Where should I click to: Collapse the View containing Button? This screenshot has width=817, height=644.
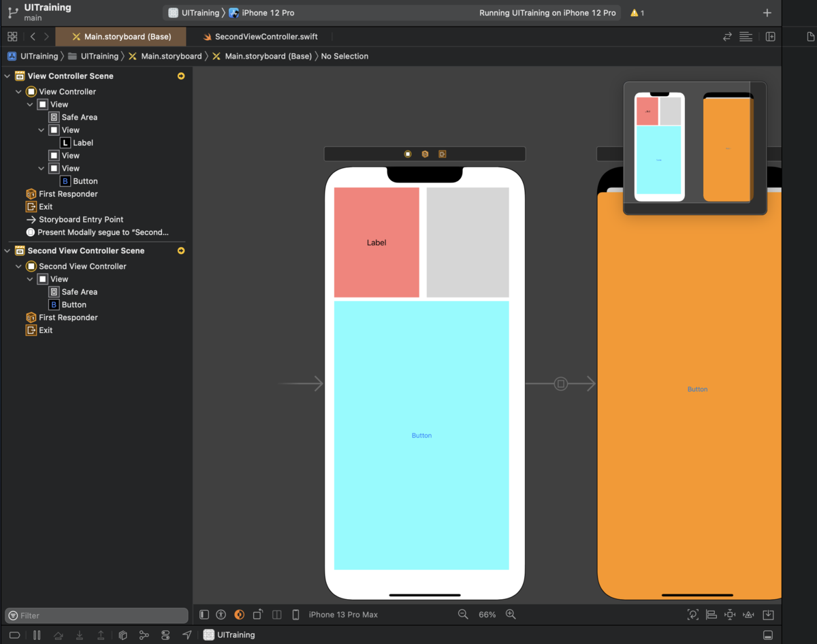point(42,168)
